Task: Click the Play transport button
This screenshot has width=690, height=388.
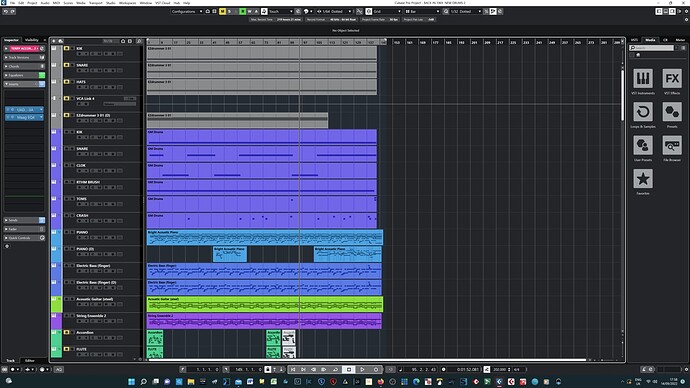Action: [362, 370]
